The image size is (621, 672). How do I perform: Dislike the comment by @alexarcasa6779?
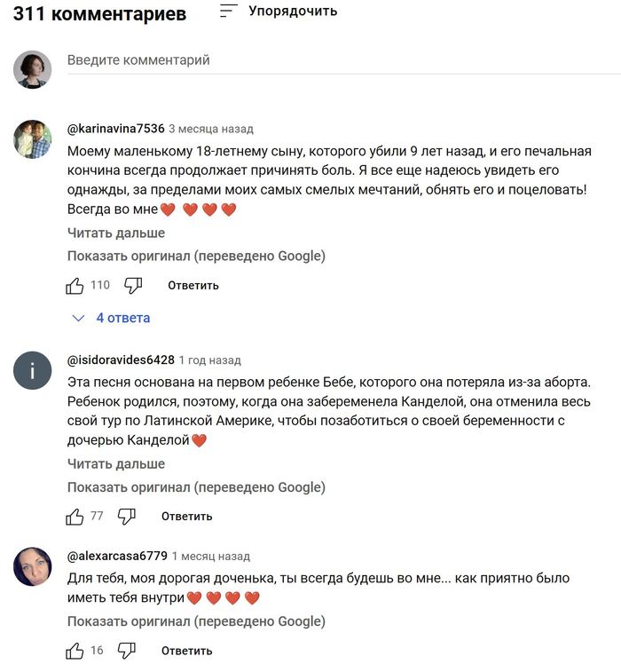coord(127,651)
